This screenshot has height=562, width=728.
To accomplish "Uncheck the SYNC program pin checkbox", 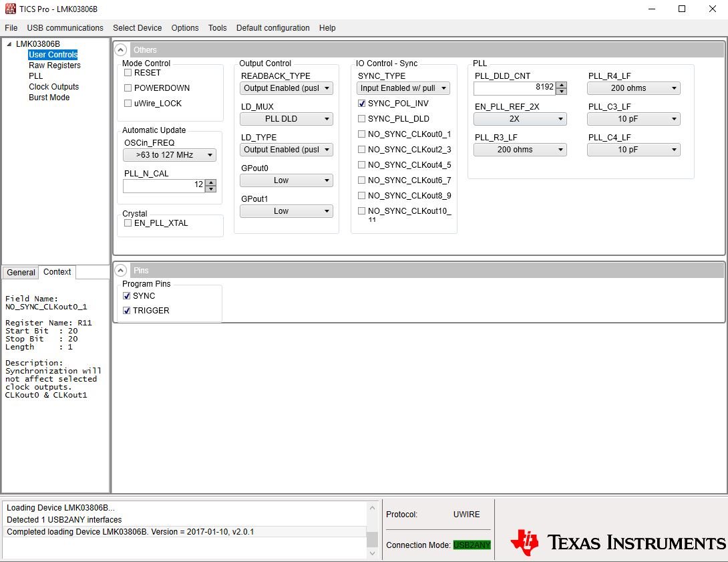I will [127, 296].
